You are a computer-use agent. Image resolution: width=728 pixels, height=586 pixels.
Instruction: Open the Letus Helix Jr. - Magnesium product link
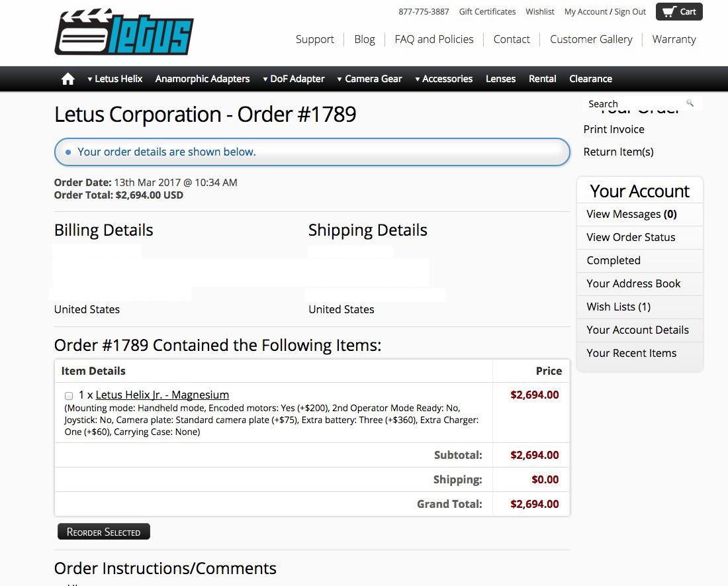[162, 395]
